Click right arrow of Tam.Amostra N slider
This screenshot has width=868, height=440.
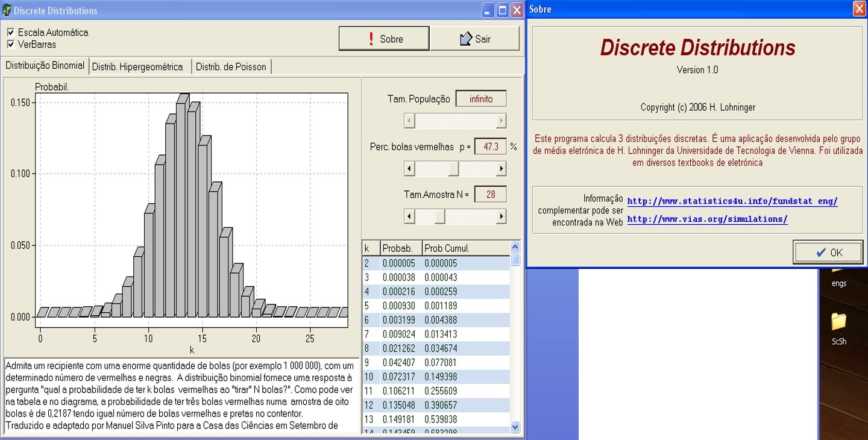pyautogui.click(x=501, y=216)
